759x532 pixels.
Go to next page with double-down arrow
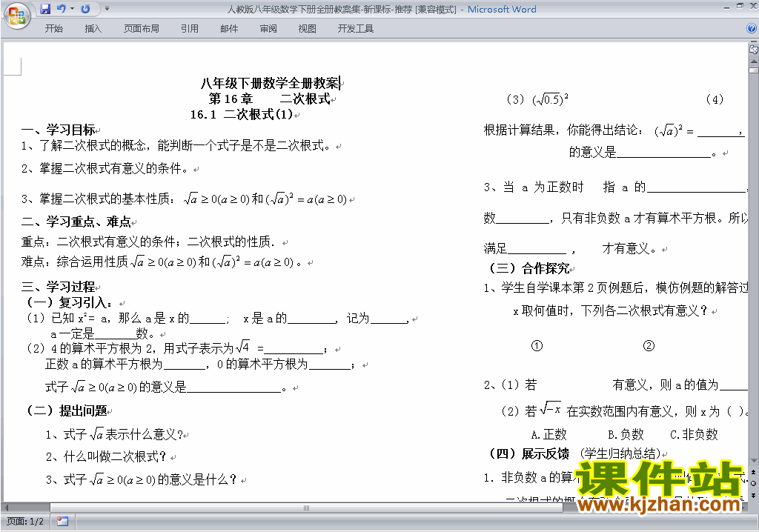click(754, 495)
